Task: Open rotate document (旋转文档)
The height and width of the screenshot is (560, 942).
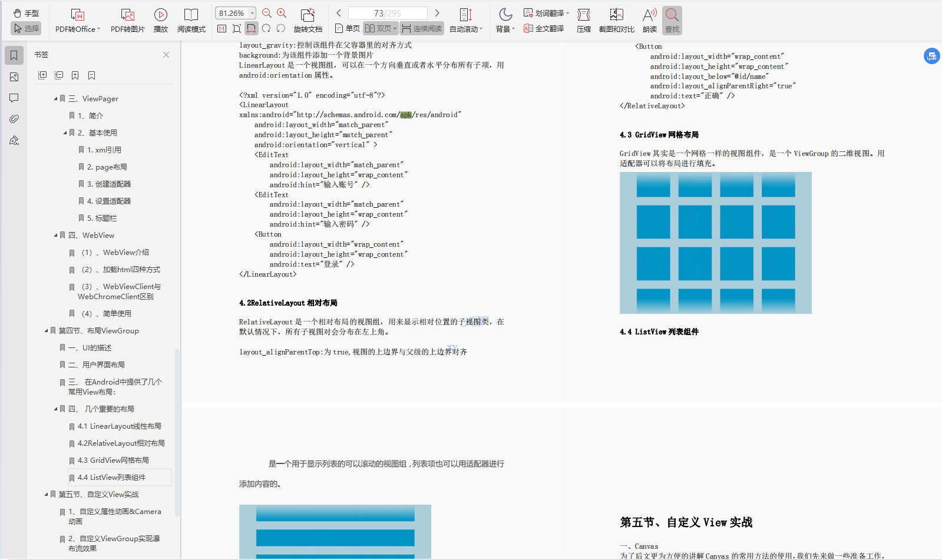Action: tap(308, 21)
